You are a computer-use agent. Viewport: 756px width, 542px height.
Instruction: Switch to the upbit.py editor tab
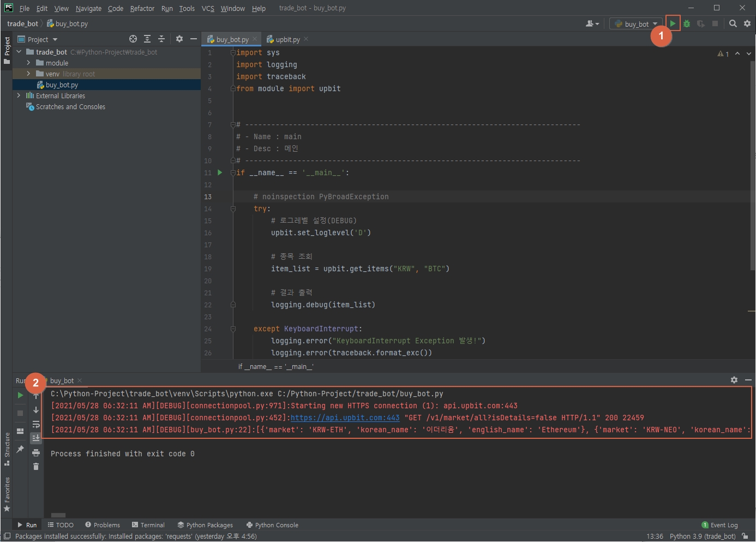[287, 39]
